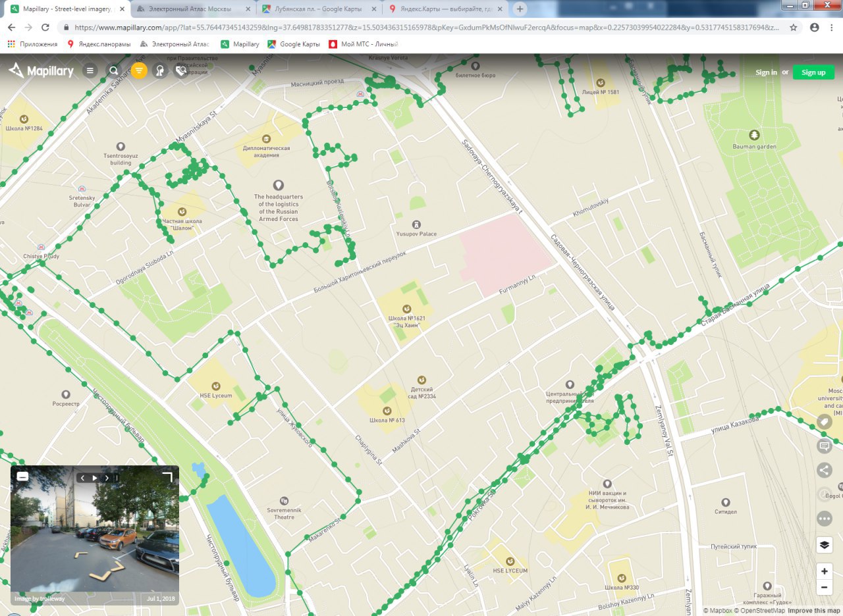Image resolution: width=843 pixels, height=616 pixels.
Task: Reload the page
Action: click(45, 28)
